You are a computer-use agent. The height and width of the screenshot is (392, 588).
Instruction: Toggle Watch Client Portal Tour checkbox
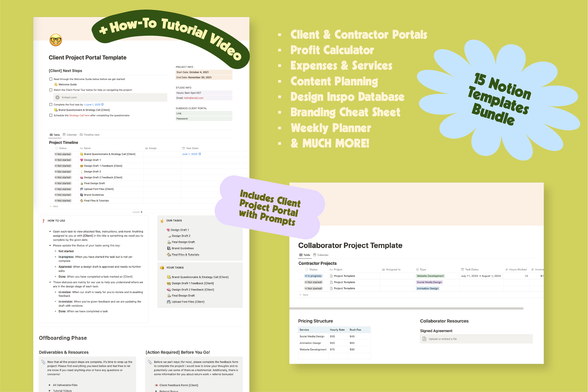[50, 90]
